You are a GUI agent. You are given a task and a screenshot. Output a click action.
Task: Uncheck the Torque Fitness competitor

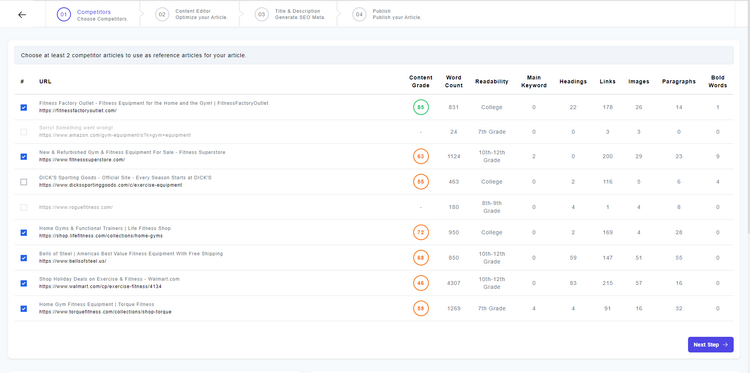tap(23, 308)
